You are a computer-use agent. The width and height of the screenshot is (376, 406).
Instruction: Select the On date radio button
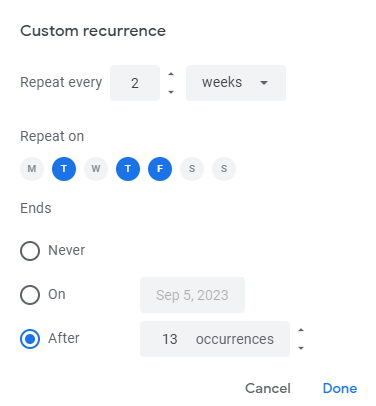(x=30, y=295)
